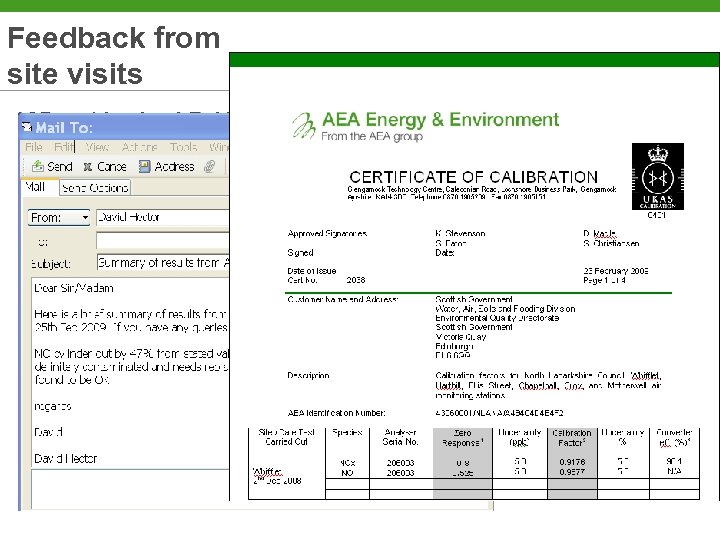The height and width of the screenshot is (540, 720).
Task: Open the Address book button
Action: click(167, 166)
